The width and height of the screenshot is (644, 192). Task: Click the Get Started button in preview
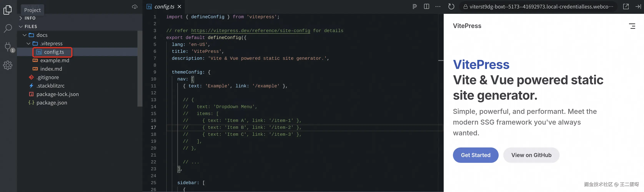click(475, 155)
